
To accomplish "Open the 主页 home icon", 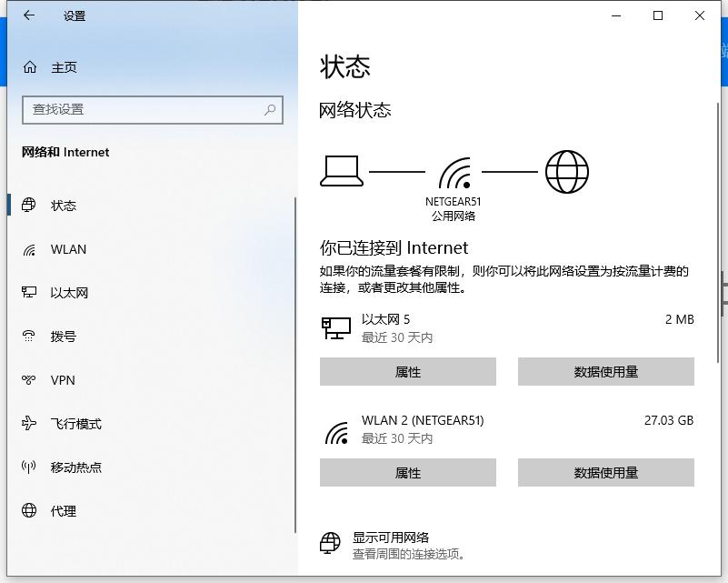I will coord(29,66).
